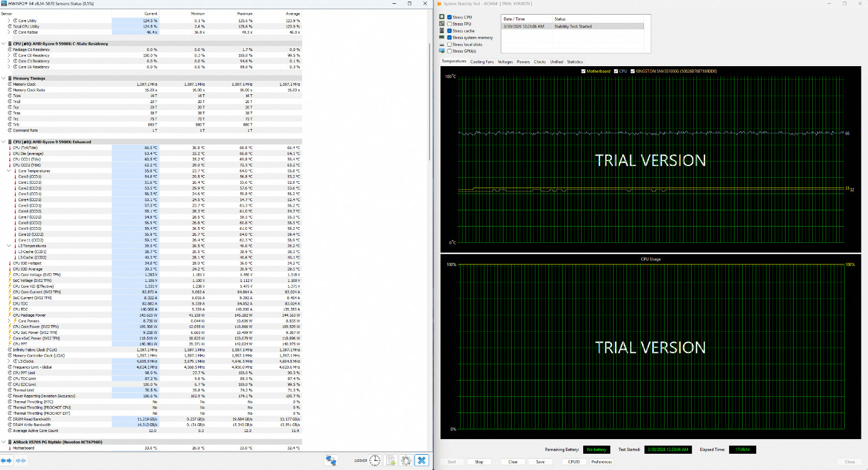868x470 pixels.
Task: Click the Clear button in AIDA64
Action: coord(513,462)
